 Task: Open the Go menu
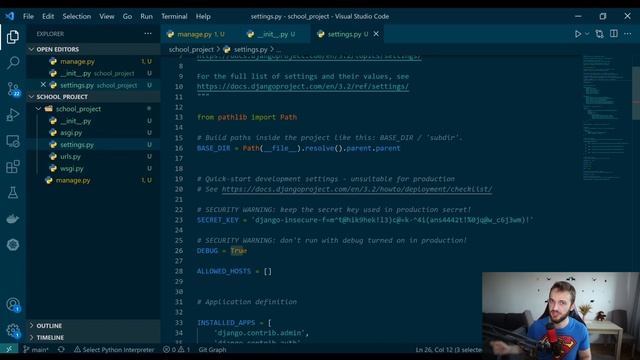coord(127,16)
